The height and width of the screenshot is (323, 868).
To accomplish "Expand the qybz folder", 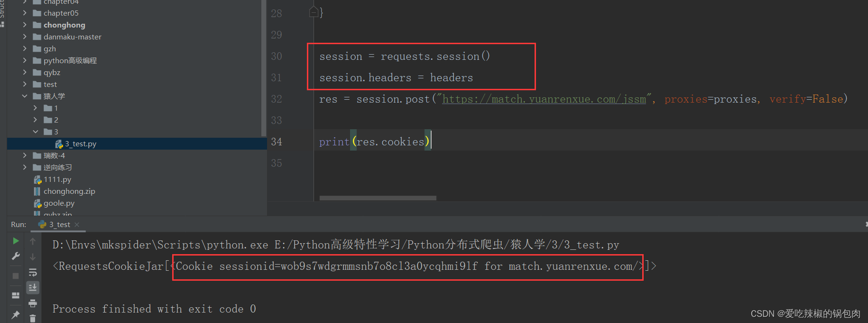I will point(25,73).
